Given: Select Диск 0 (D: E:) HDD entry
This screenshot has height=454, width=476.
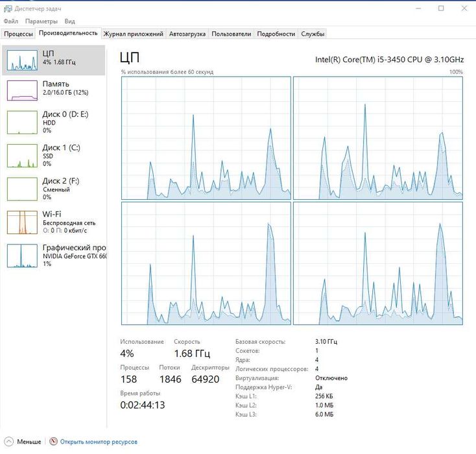Looking at the screenshot, I should (54, 122).
